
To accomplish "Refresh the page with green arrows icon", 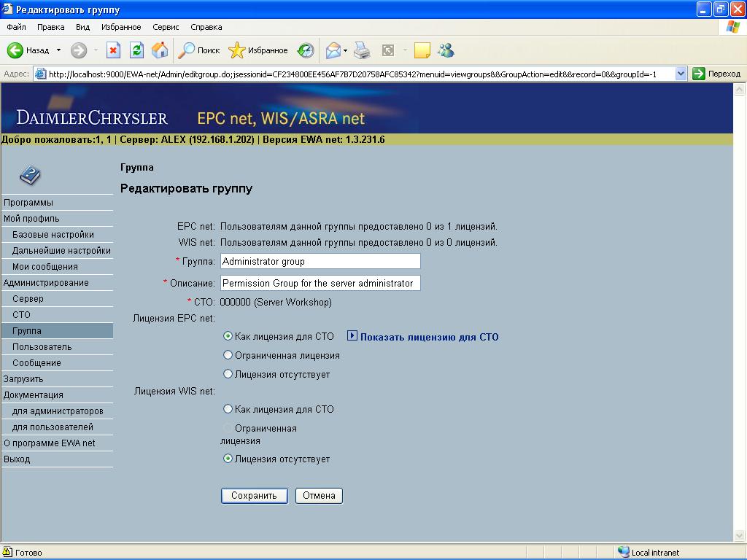I will (136, 50).
